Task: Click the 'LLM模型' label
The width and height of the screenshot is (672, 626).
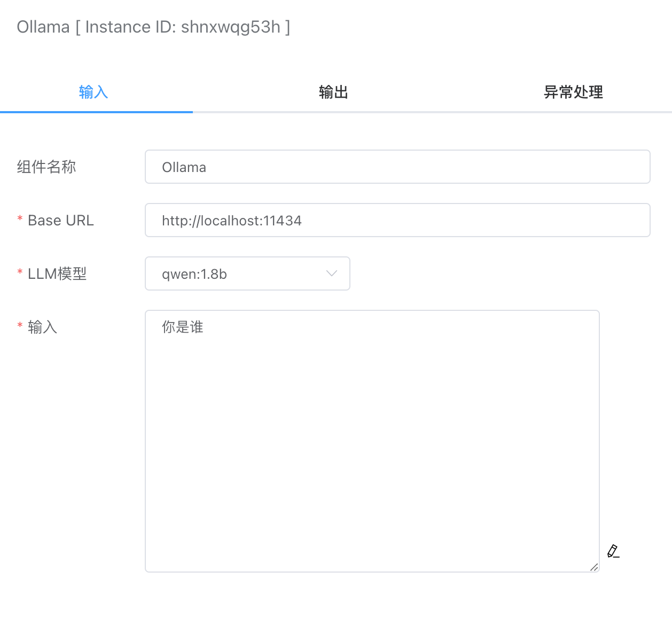Action: click(57, 273)
